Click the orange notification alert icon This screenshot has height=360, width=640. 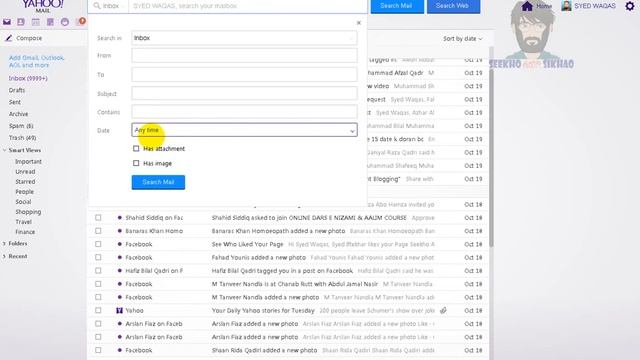[82, 21]
